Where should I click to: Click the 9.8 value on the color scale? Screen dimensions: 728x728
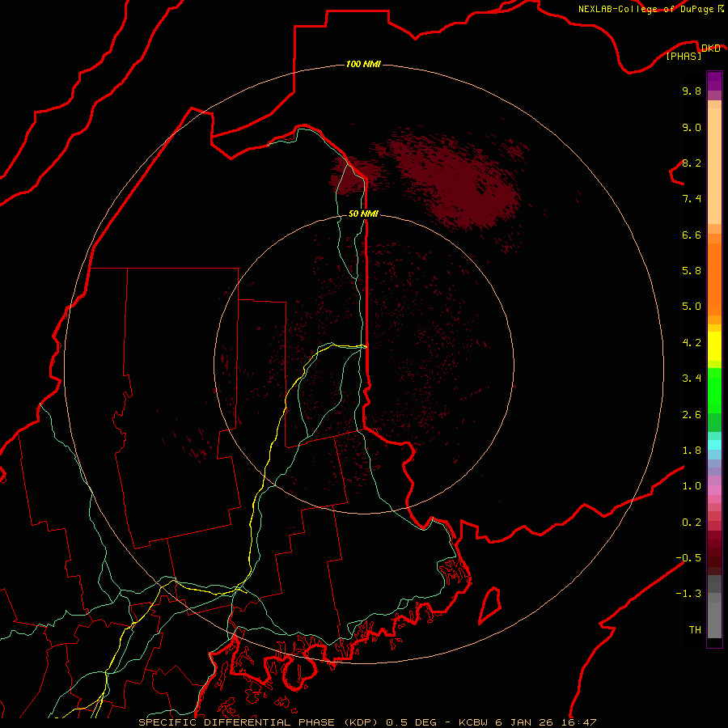[x=692, y=91]
